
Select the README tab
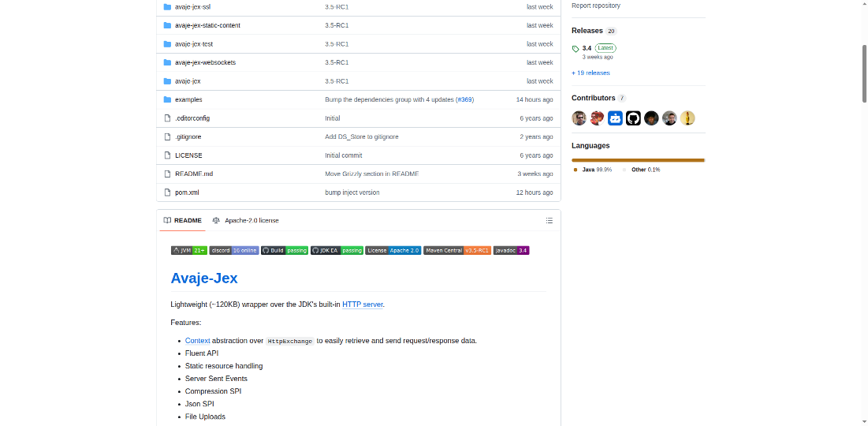[x=183, y=220]
